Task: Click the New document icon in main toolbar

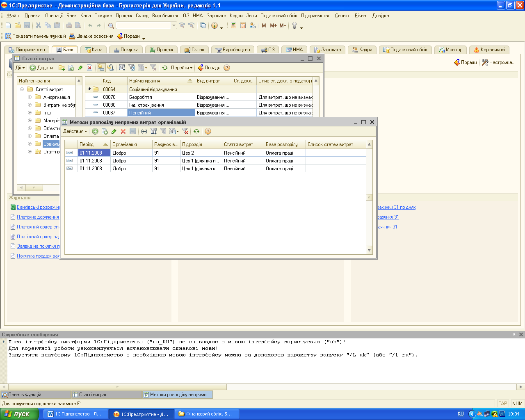Action: point(8,25)
